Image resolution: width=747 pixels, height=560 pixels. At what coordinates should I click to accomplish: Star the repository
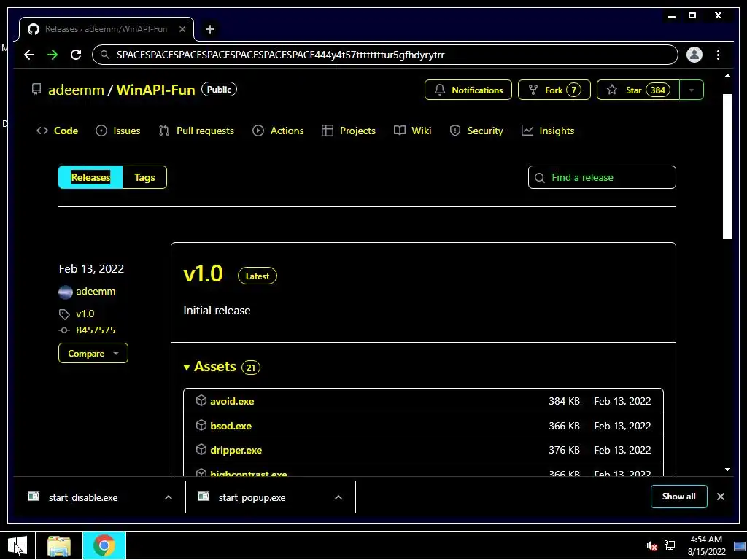click(638, 90)
